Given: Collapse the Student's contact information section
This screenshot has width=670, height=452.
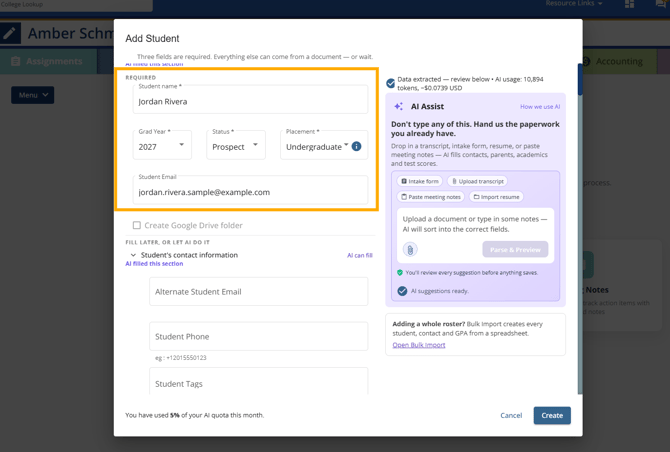Looking at the screenshot, I should [x=133, y=255].
